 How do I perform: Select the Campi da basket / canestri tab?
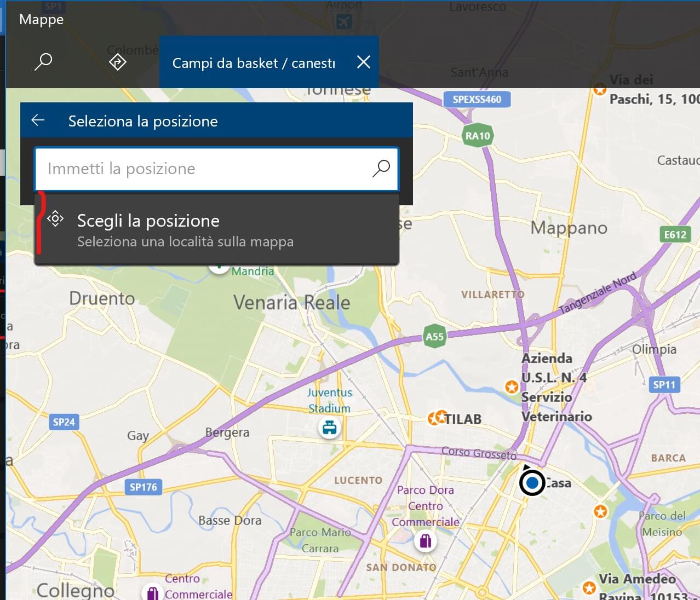253,63
